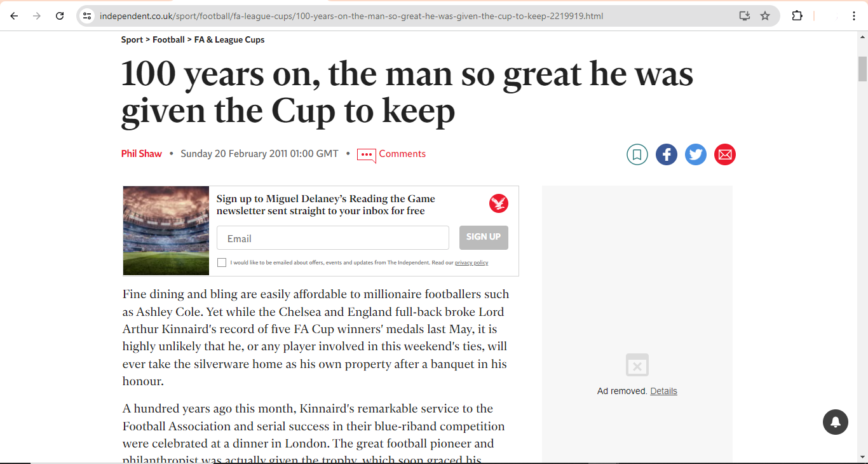
Task: Click into the Email input field
Action: pyautogui.click(x=333, y=238)
